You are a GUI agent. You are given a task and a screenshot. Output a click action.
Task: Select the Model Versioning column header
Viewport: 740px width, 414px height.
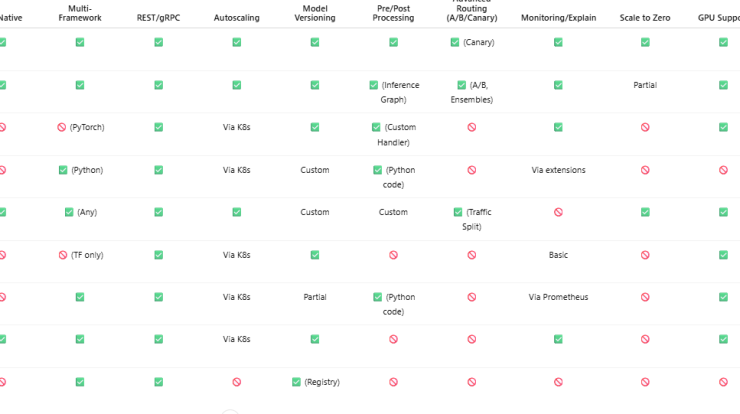(x=315, y=13)
